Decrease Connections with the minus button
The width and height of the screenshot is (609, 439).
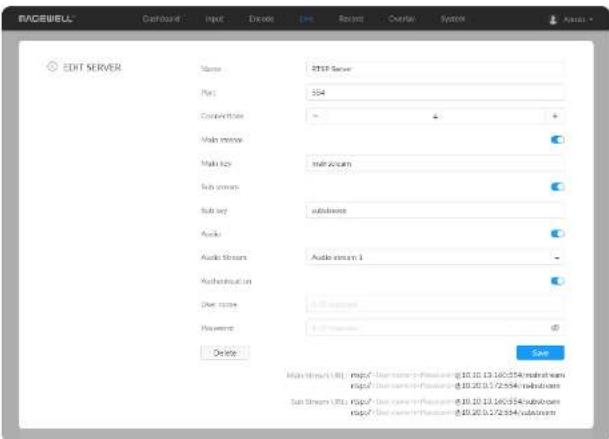pyautogui.click(x=316, y=116)
